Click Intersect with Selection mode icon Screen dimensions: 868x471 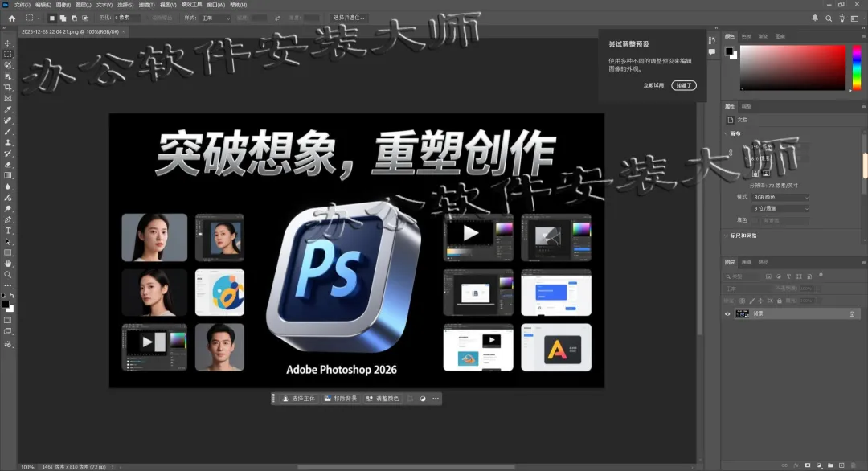tap(85, 18)
